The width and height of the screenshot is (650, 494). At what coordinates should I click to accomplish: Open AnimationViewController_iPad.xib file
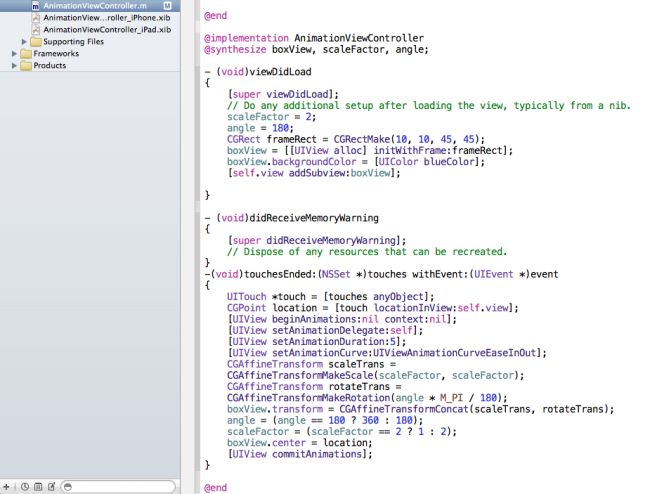tap(107, 30)
